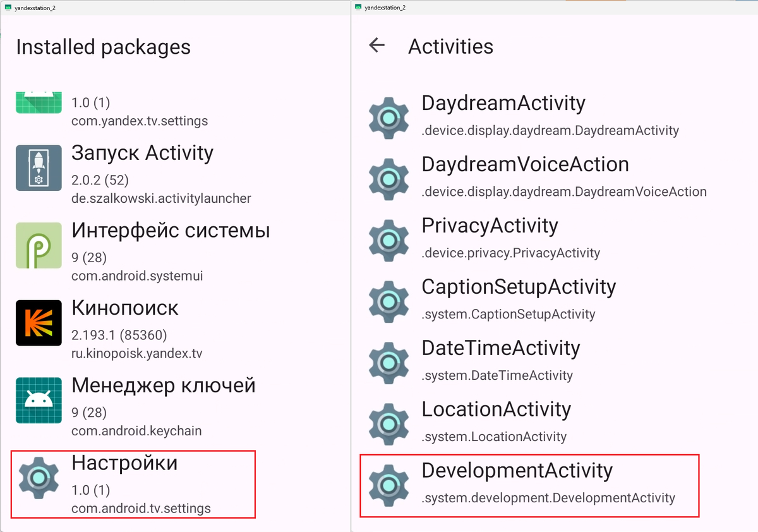758x532 pixels.
Task: Click .system.development.DevelopmentActivity path
Action: [x=548, y=499]
